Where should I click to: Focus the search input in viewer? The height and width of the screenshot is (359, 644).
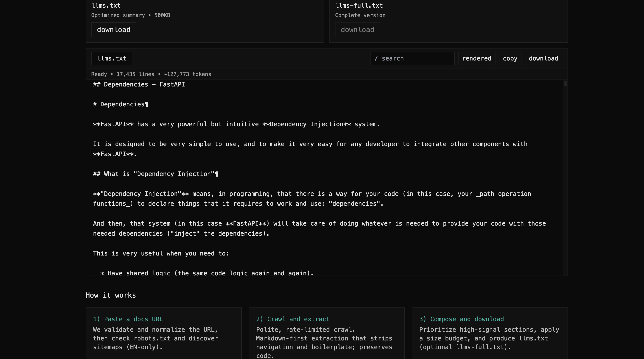tap(412, 59)
